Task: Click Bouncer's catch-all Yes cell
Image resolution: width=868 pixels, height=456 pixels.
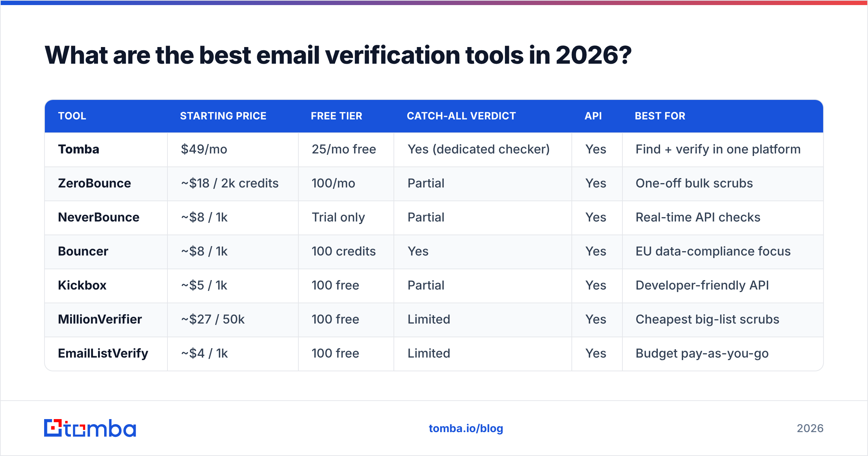Action: click(x=483, y=252)
